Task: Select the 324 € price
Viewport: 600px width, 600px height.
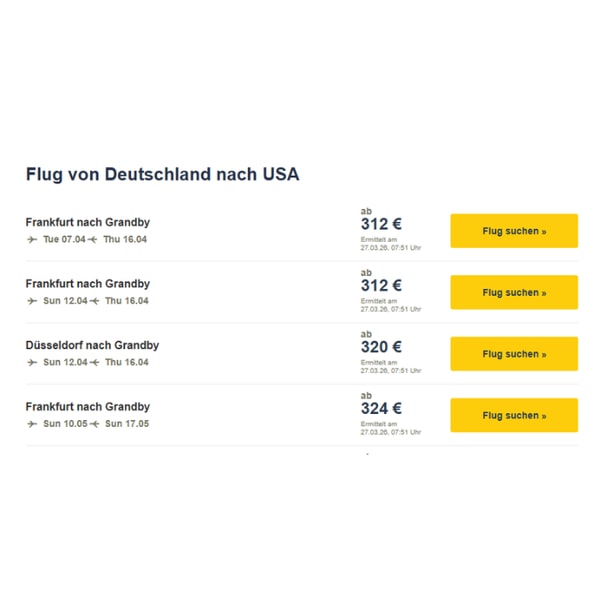Action: [381, 408]
